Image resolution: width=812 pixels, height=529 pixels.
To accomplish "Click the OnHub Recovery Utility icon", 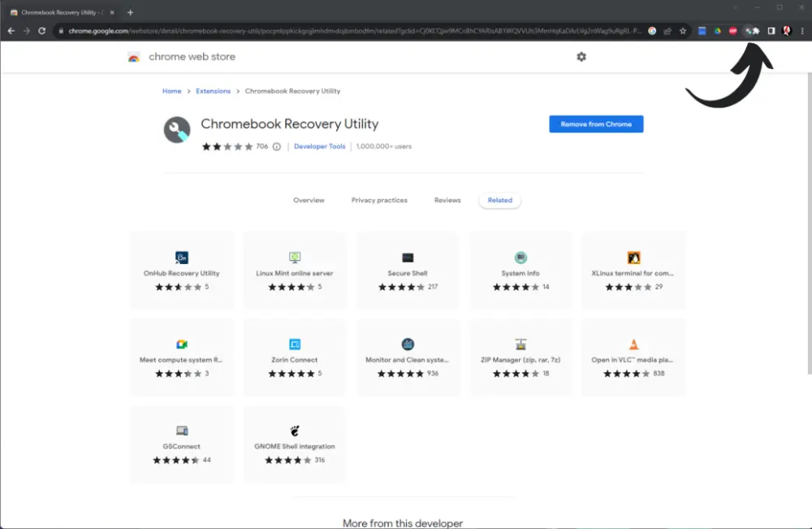I will point(182,258).
